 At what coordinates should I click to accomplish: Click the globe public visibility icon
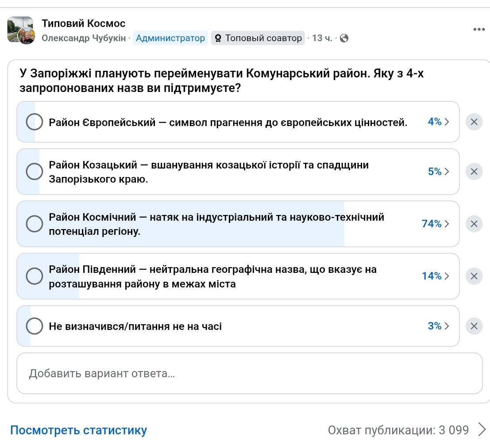[343, 38]
